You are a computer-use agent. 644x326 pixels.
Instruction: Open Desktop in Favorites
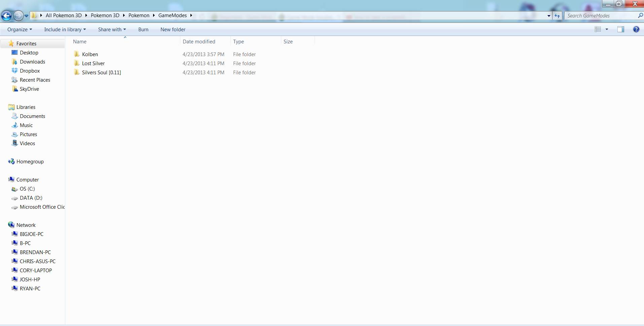(29, 53)
